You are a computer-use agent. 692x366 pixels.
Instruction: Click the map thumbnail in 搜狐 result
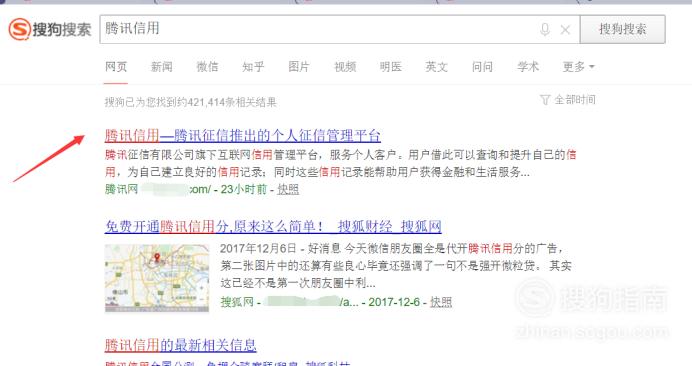point(157,278)
